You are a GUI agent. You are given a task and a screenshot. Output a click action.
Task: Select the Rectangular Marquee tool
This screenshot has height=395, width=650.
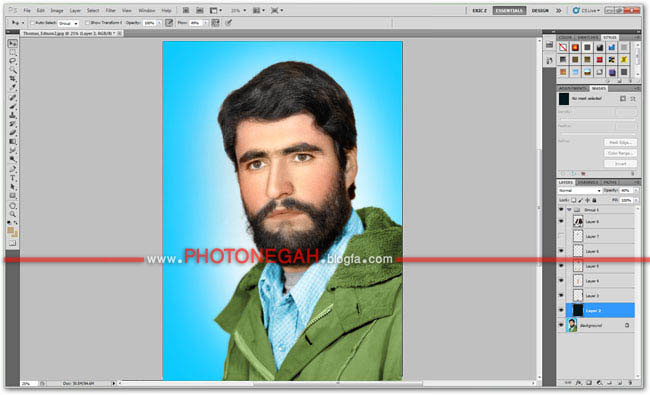pos(13,52)
